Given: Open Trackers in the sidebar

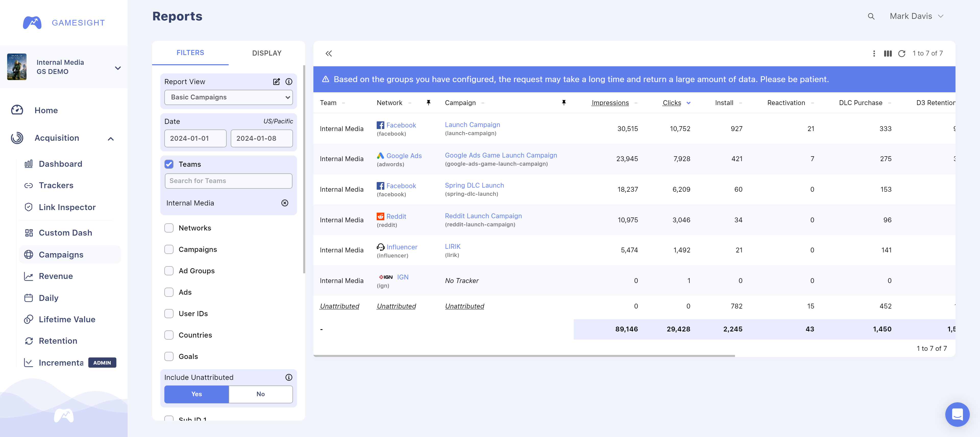Looking at the screenshot, I should pos(56,185).
